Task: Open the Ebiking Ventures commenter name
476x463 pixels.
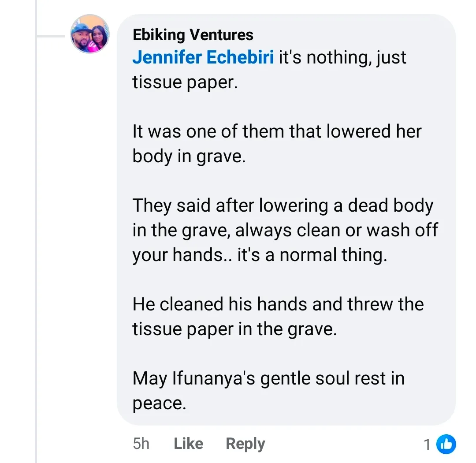Action: click(x=193, y=35)
